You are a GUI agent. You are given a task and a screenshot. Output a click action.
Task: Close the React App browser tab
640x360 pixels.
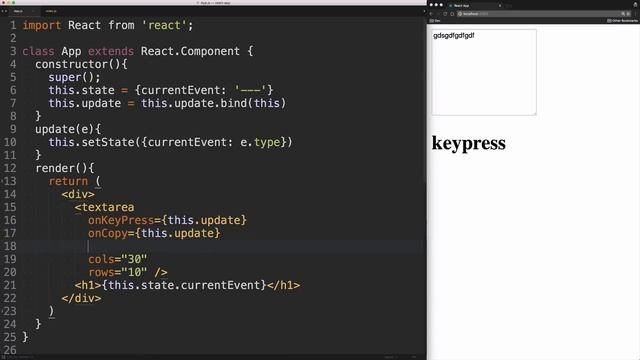pos(500,6)
